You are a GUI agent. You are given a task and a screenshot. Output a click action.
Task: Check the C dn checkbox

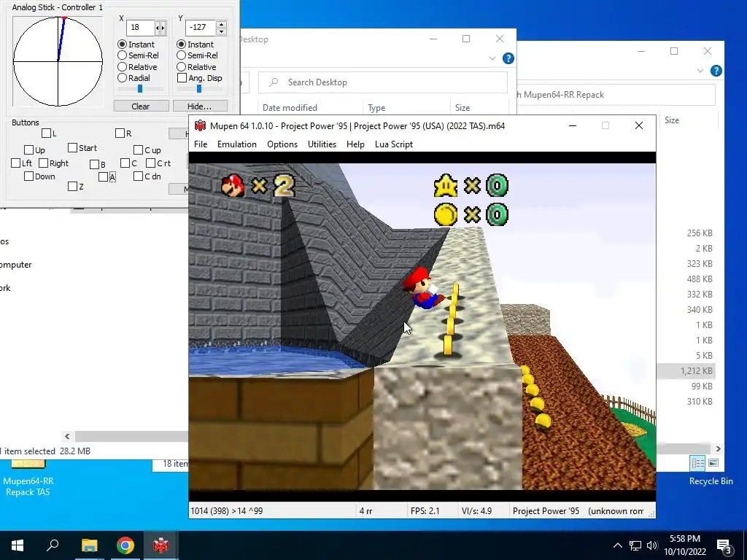(138, 176)
